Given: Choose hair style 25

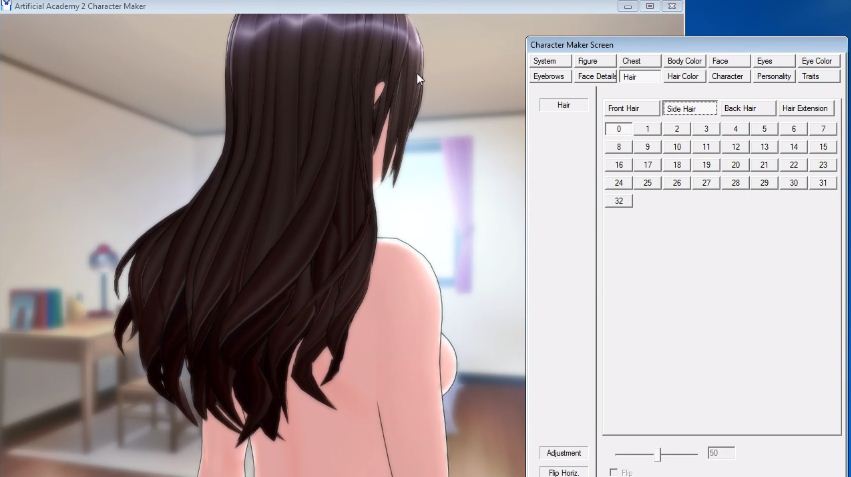Looking at the screenshot, I should [x=647, y=183].
